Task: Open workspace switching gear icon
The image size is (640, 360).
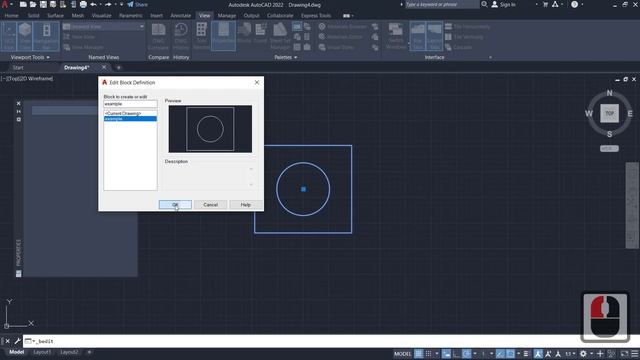Action: [583, 354]
